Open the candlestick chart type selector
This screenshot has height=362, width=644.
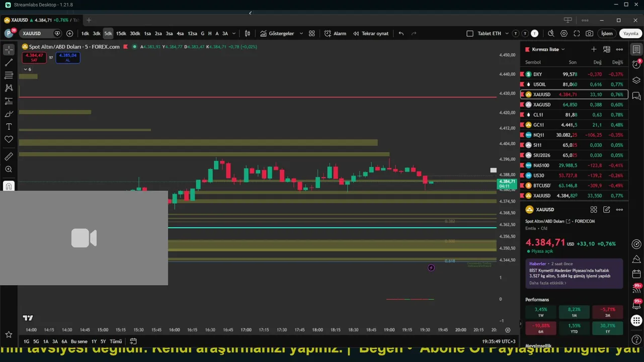(248, 34)
